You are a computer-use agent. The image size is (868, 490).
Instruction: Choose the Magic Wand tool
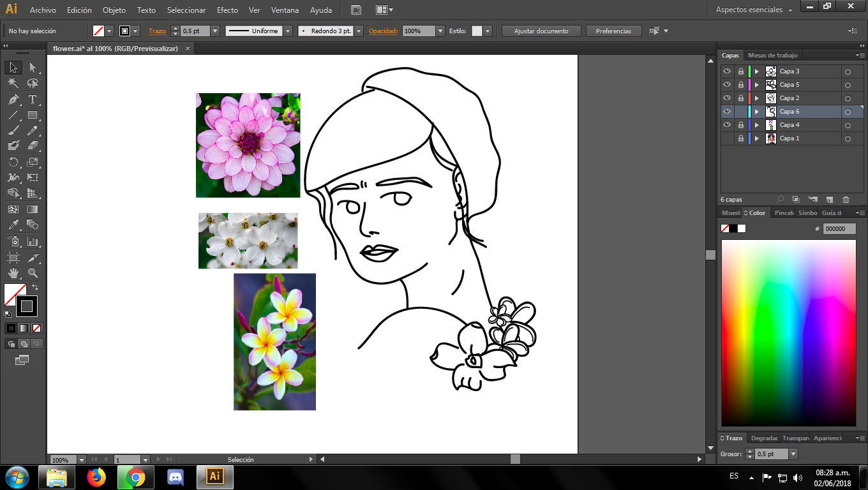click(x=13, y=84)
